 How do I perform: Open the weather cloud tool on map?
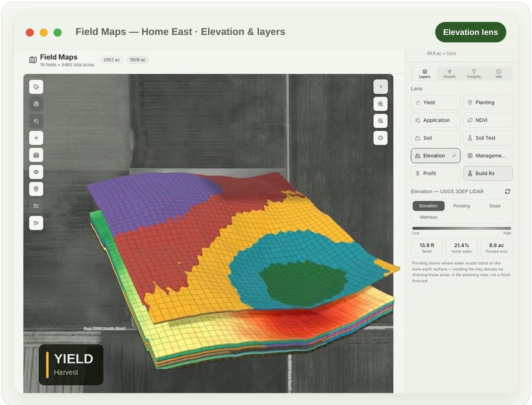coord(36,87)
